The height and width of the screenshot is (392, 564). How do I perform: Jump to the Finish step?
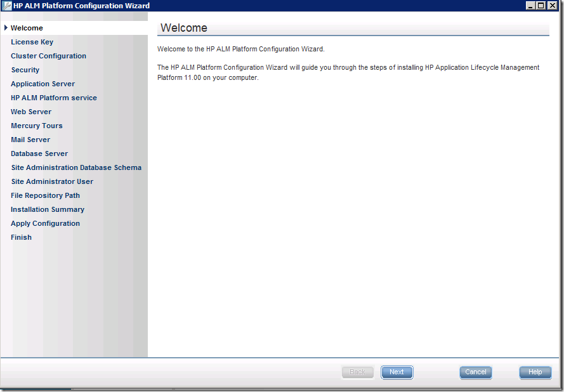tap(21, 237)
